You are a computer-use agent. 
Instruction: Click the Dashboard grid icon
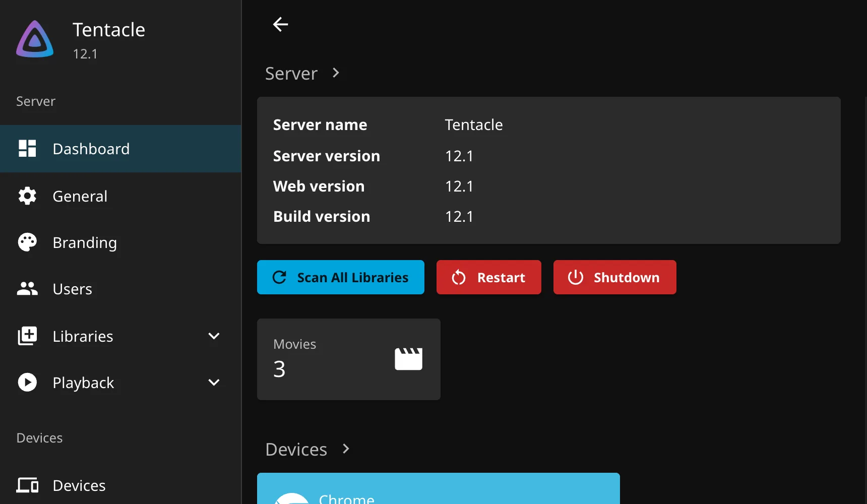(x=27, y=149)
